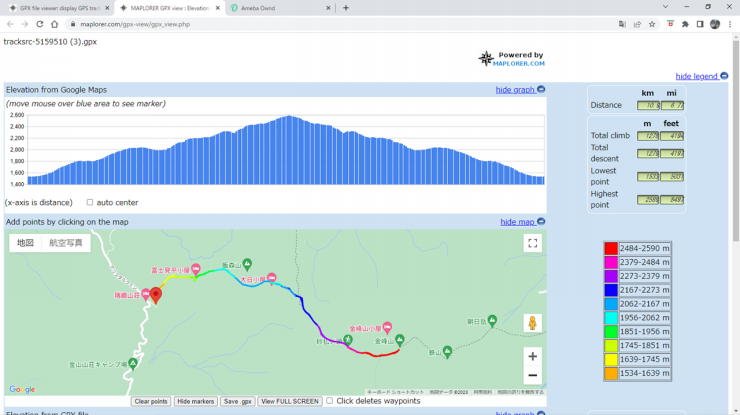Open the browser extensions puzzle icon
740x415 pixels.
tap(685, 24)
